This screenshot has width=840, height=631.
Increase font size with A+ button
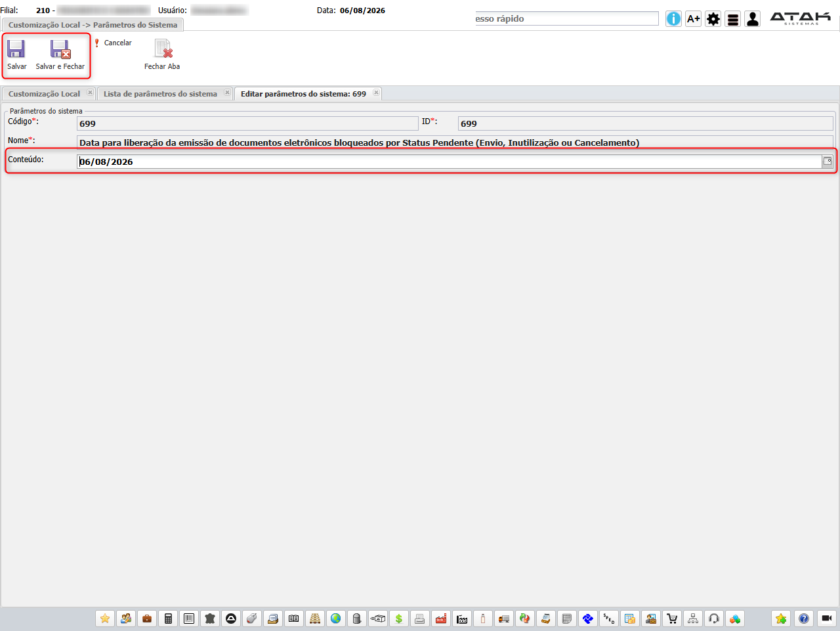coord(694,19)
